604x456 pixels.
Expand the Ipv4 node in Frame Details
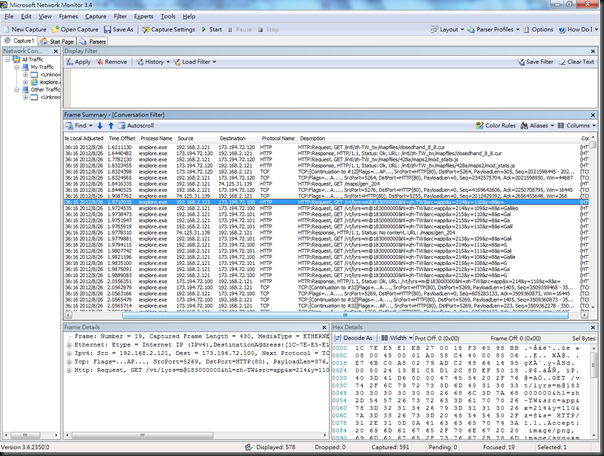point(69,354)
